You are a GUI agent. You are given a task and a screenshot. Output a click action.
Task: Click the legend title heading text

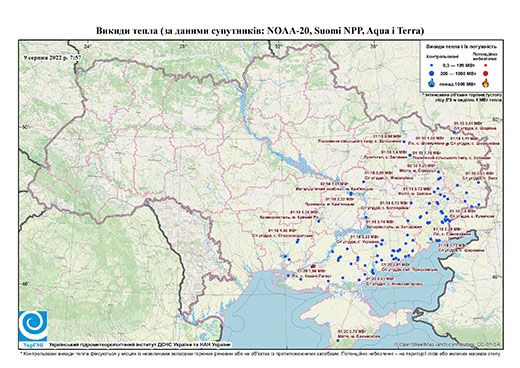[462, 46]
